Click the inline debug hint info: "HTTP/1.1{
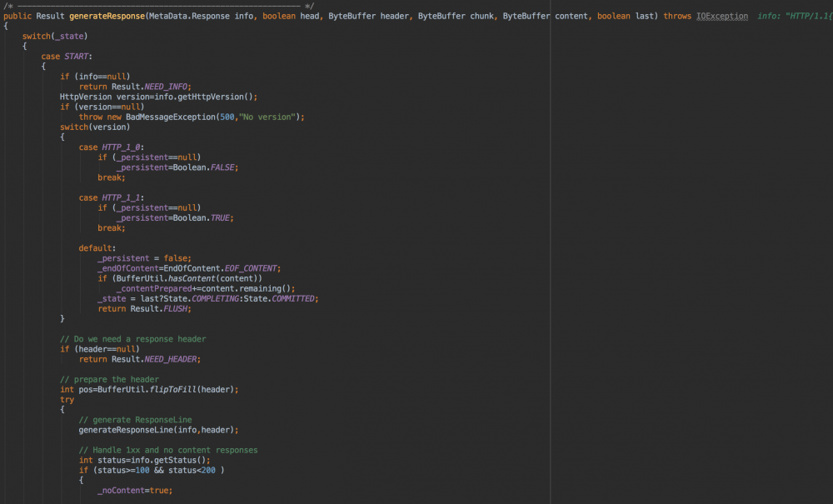This screenshot has height=504, width=833. tap(795, 16)
